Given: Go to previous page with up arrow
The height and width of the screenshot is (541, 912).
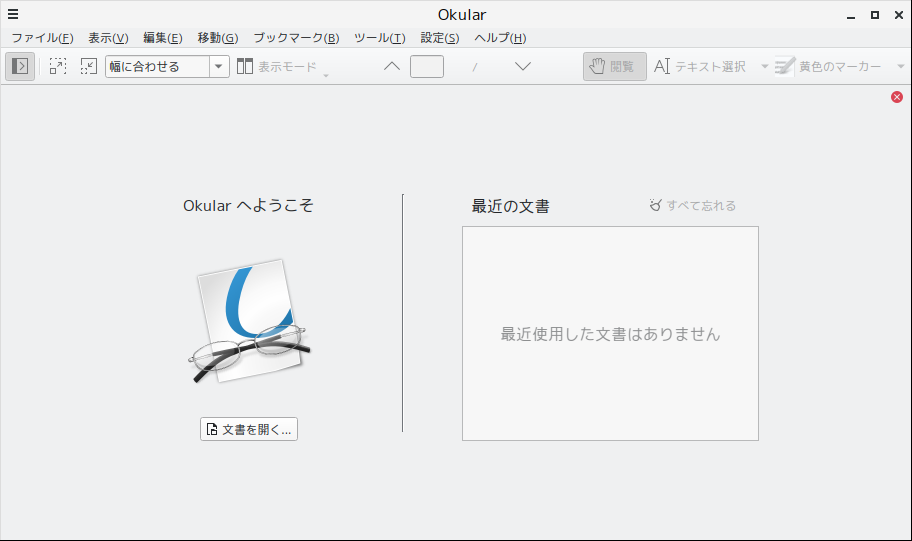Looking at the screenshot, I should click(392, 66).
